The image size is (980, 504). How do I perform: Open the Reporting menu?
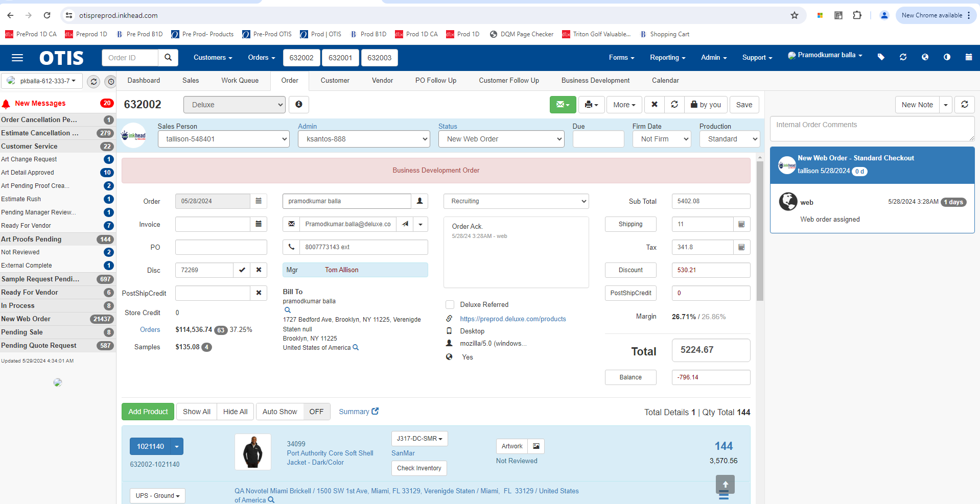(667, 58)
